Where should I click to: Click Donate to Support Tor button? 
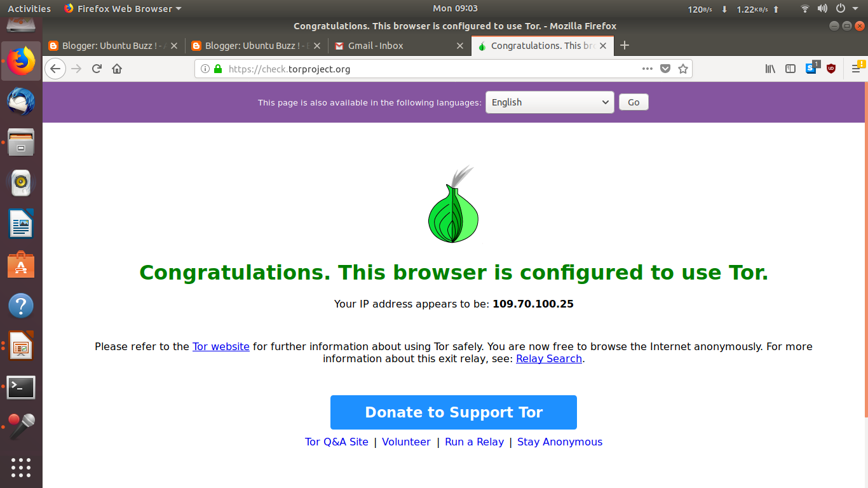[x=454, y=412]
